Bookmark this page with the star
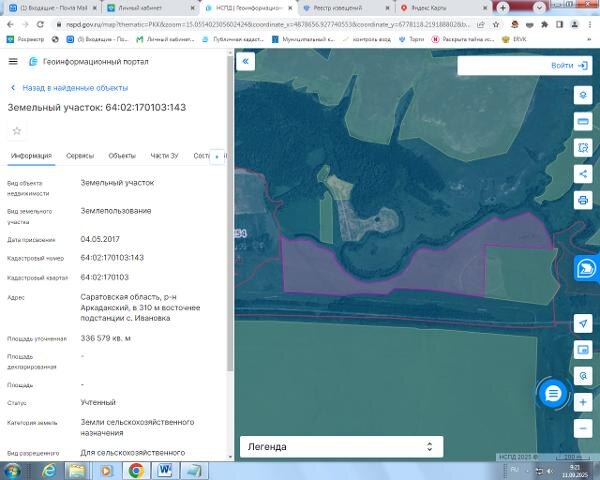Viewport: 600px width, 480px height. click(496, 24)
